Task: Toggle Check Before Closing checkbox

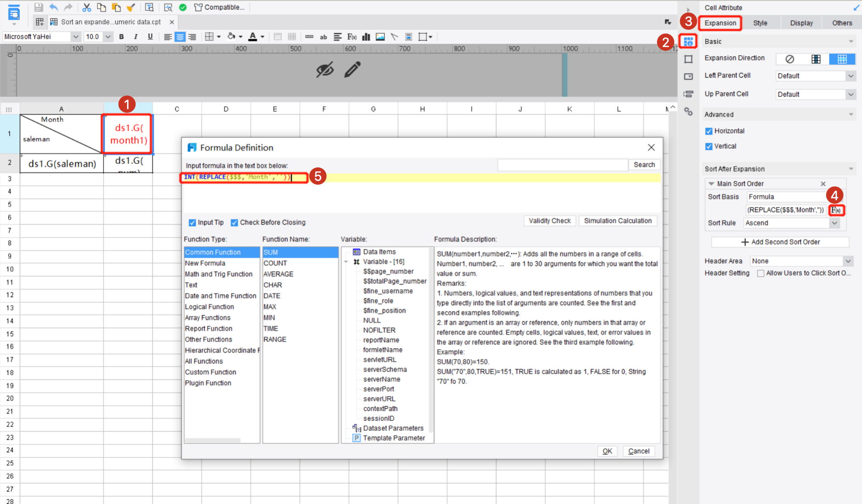Action: (x=235, y=223)
